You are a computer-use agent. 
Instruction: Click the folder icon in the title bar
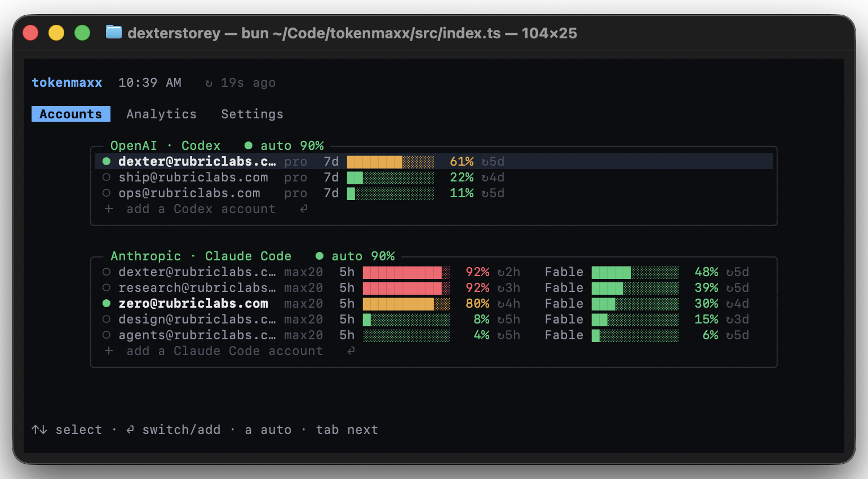[x=114, y=32]
